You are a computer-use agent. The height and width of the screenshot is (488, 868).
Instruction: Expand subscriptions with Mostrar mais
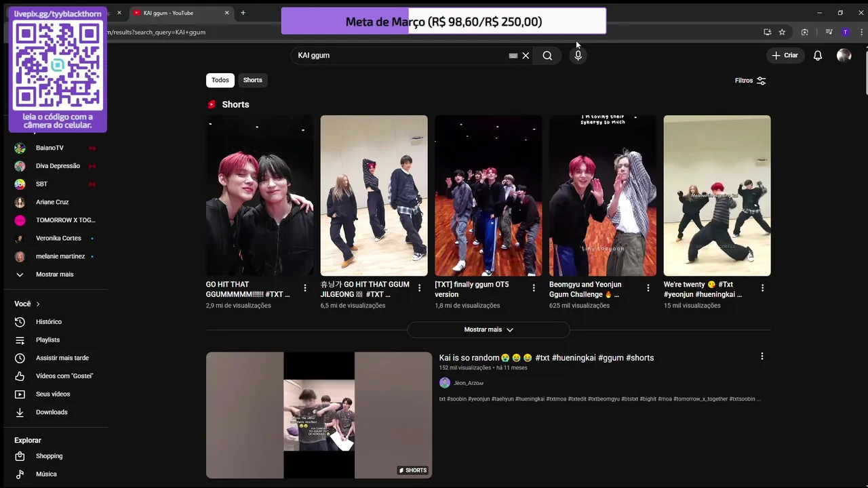pyautogui.click(x=56, y=274)
